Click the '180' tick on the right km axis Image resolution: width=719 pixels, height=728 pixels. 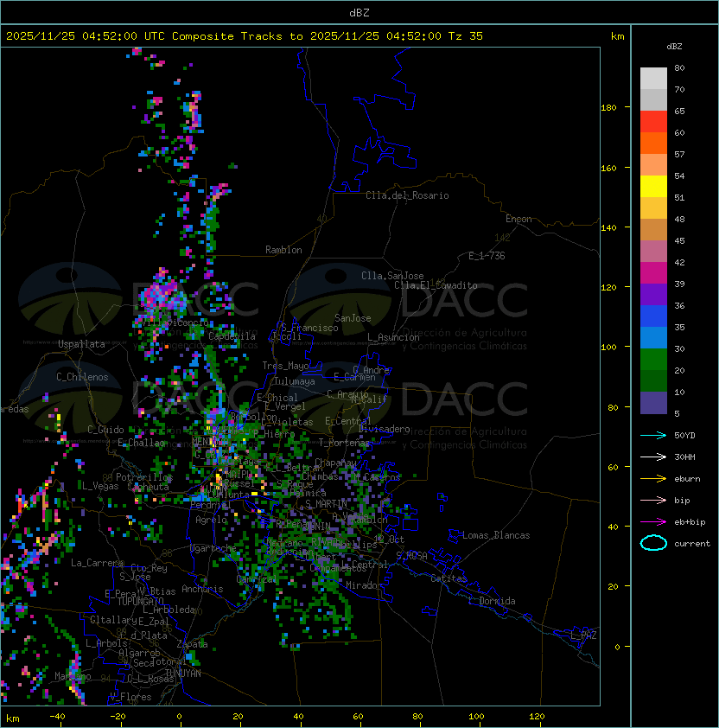(x=608, y=108)
